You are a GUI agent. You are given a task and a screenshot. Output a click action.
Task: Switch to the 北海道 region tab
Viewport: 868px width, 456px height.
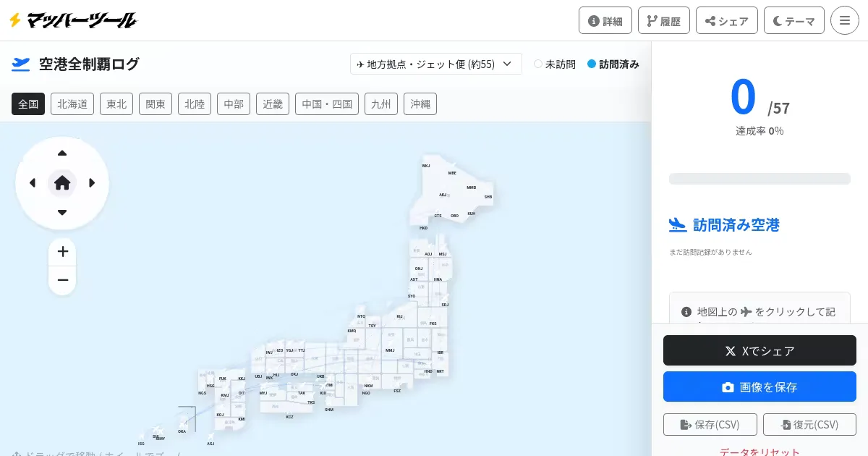[72, 104]
